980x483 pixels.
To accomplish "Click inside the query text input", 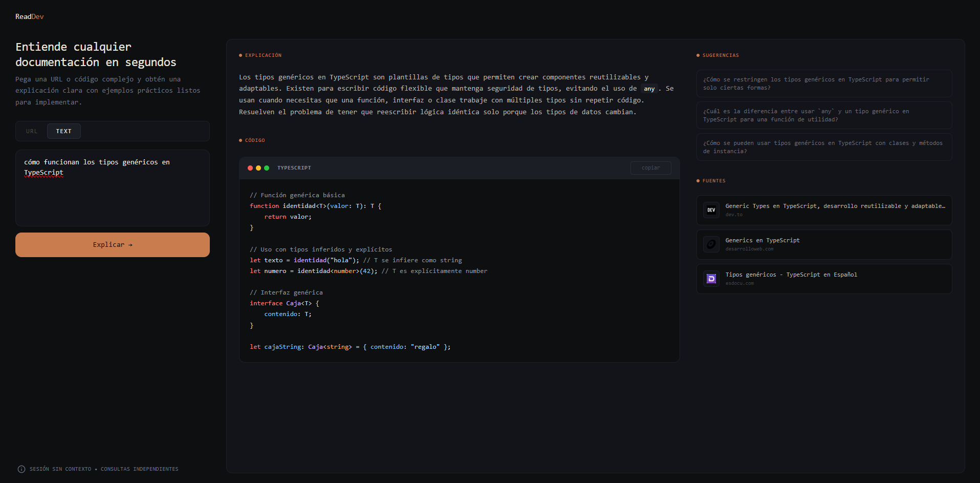I will pyautogui.click(x=112, y=187).
